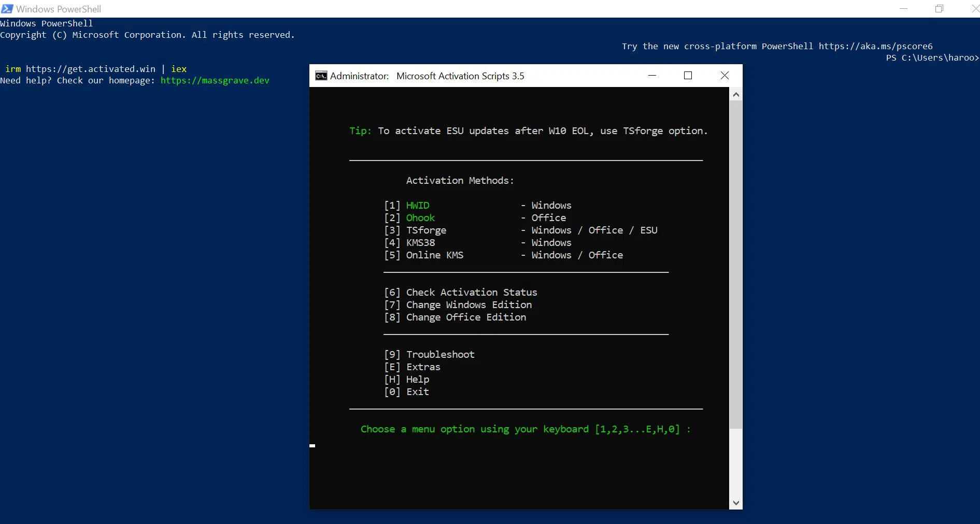Viewport: 980px width, 524px height.
Task: Click the cmd icon in Activation Scripts window
Action: [321, 76]
